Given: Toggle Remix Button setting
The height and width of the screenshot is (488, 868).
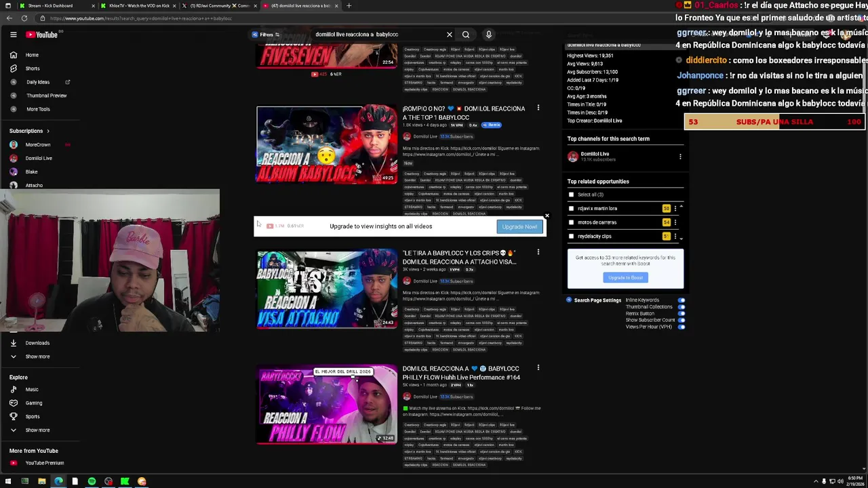Looking at the screenshot, I should (x=681, y=314).
